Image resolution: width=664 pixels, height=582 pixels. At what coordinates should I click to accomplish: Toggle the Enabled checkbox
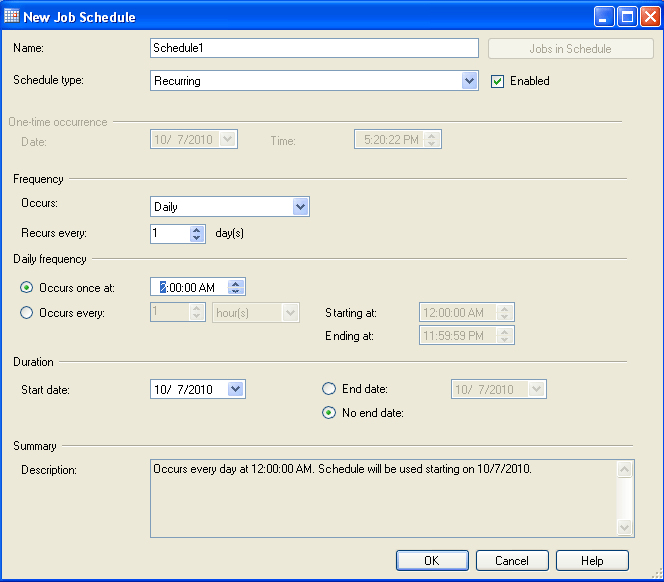point(497,81)
